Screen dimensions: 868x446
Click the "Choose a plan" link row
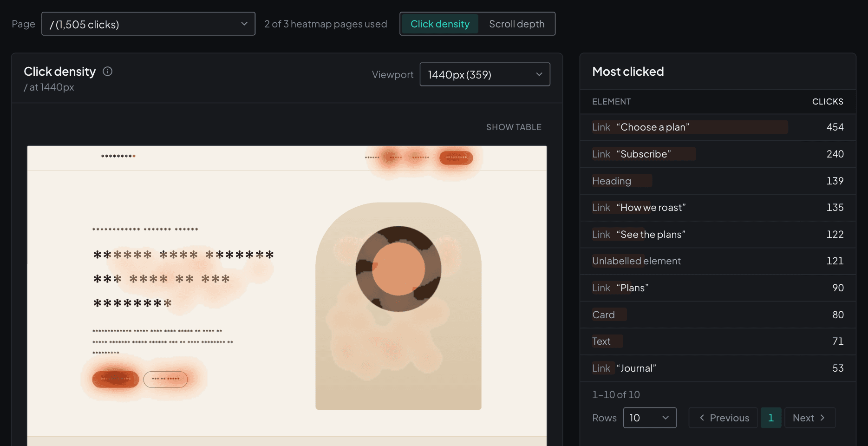tap(718, 127)
